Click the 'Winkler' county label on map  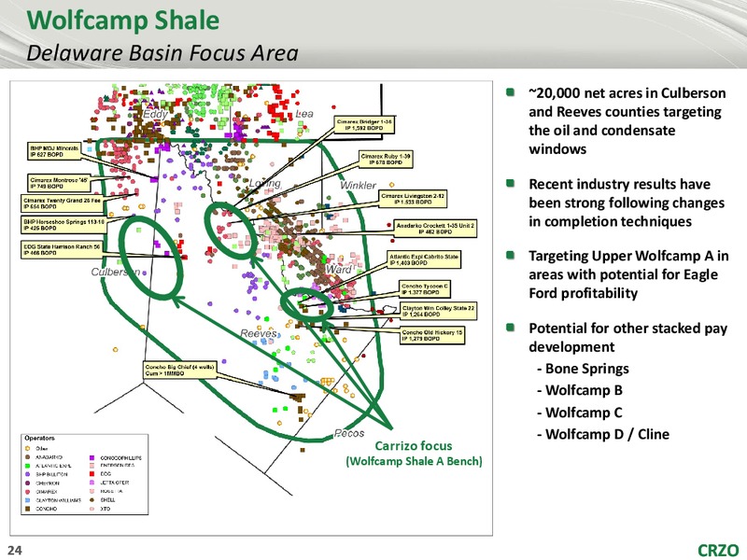point(358,185)
